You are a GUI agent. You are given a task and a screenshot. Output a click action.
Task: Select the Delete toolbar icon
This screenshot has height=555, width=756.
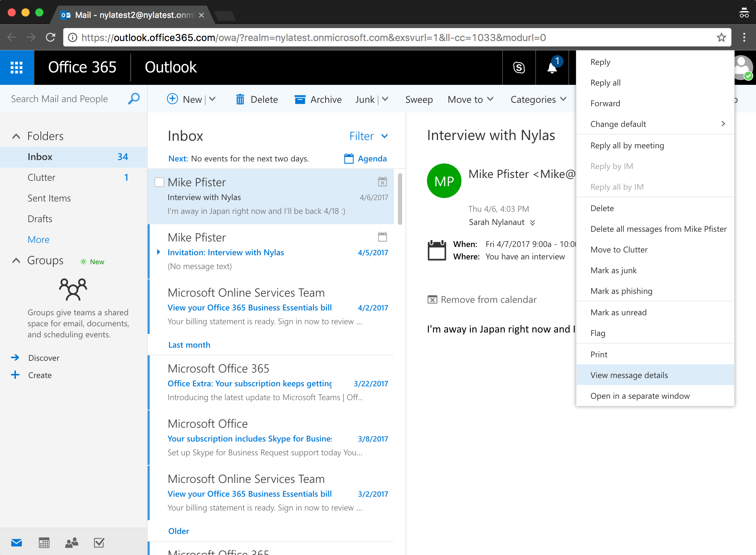pos(240,99)
